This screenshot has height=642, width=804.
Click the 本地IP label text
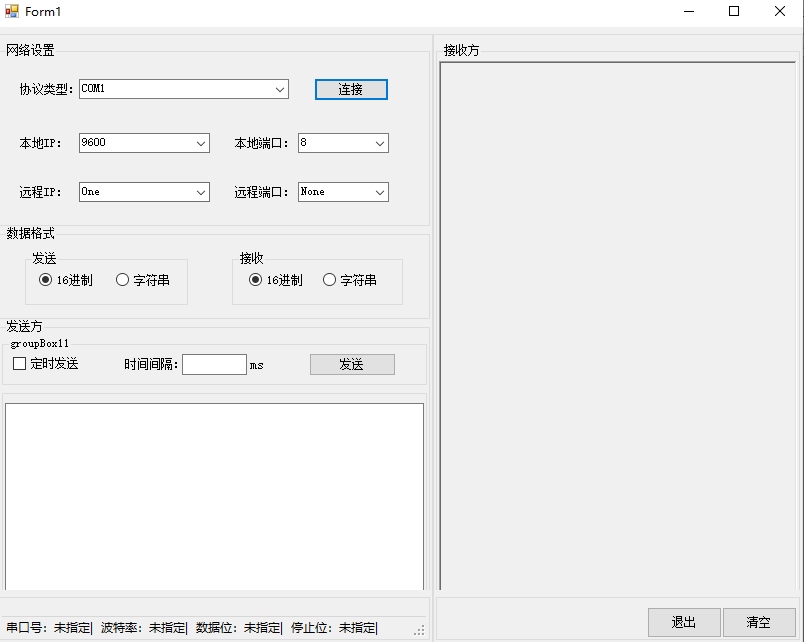[41, 143]
